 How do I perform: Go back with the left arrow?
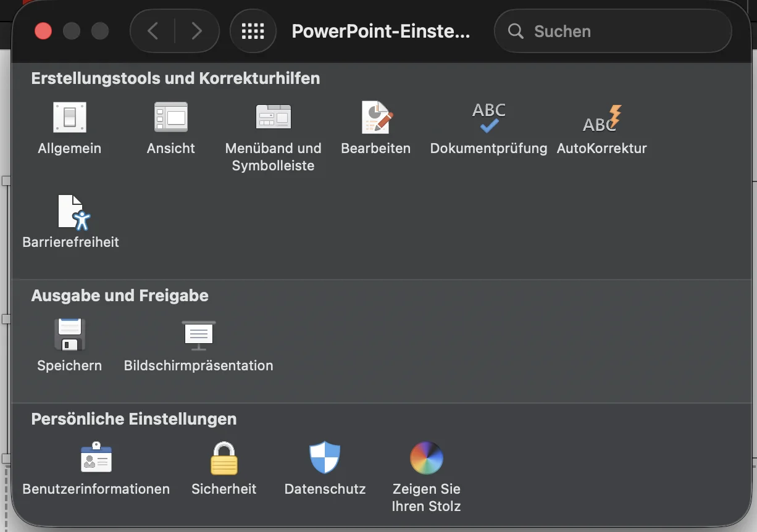(x=153, y=31)
